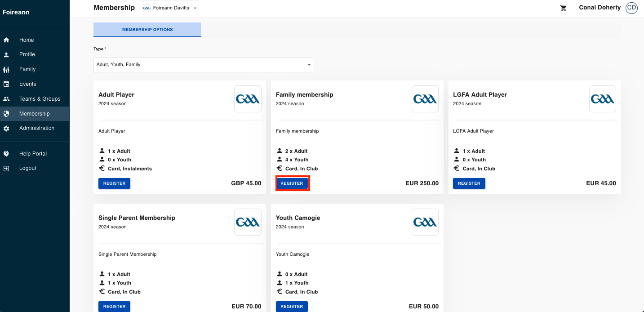
Task: Click the GBP 45.00 price
Action: (x=246, y=183)
